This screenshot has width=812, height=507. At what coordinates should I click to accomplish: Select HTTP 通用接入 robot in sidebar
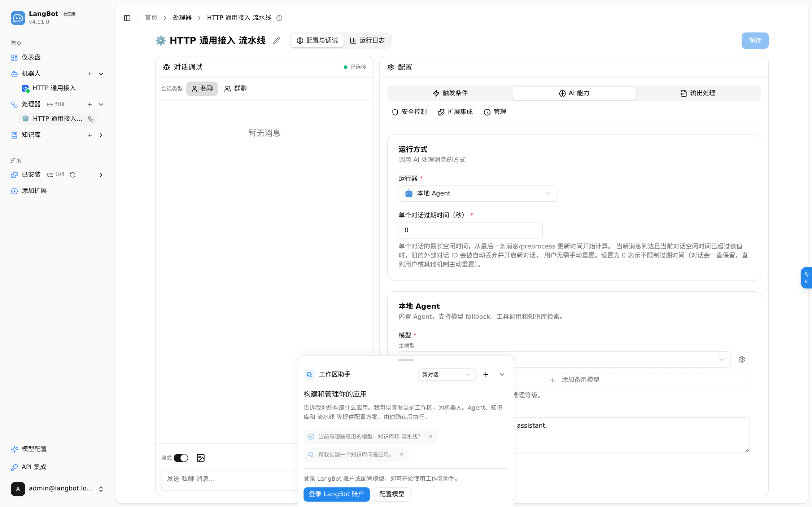click(54, 88)
